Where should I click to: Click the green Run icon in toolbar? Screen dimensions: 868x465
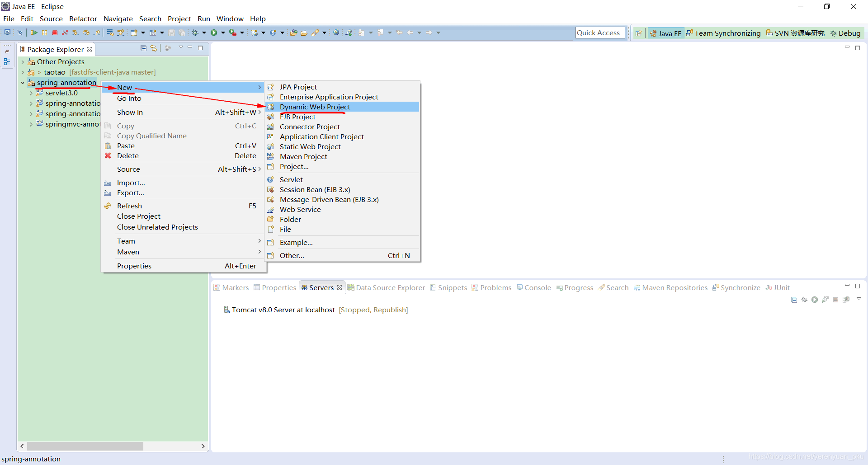click(x=214, y=33)
